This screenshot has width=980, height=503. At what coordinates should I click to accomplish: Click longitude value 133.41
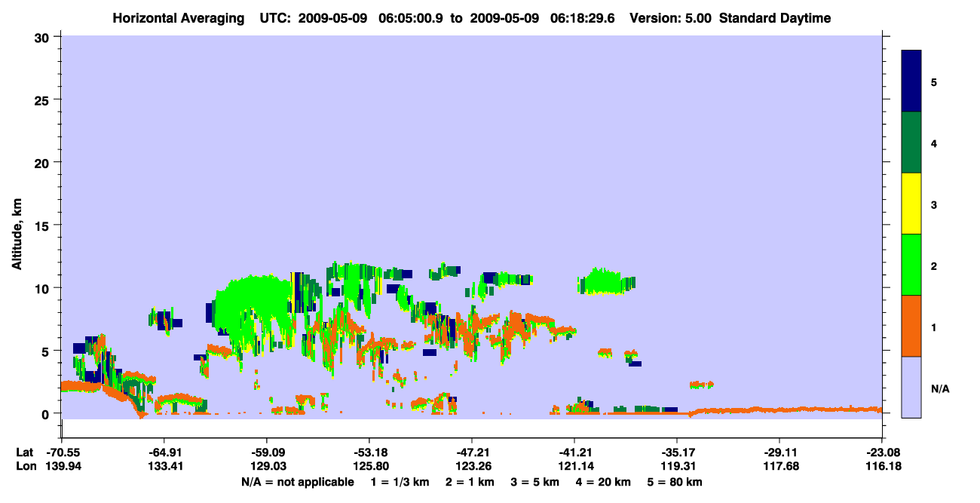(164, 466)
